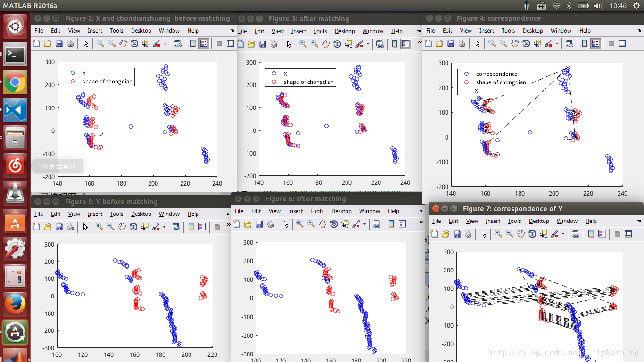Open Window menu in Figure 7
Screen dimensions: 644x362
pos(567,221)
